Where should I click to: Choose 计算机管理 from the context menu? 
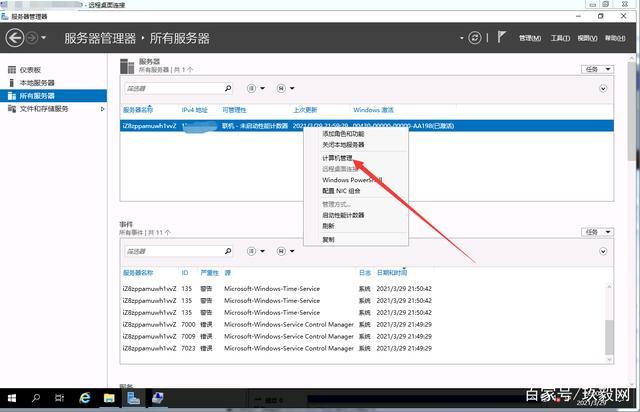coord(337,158)
